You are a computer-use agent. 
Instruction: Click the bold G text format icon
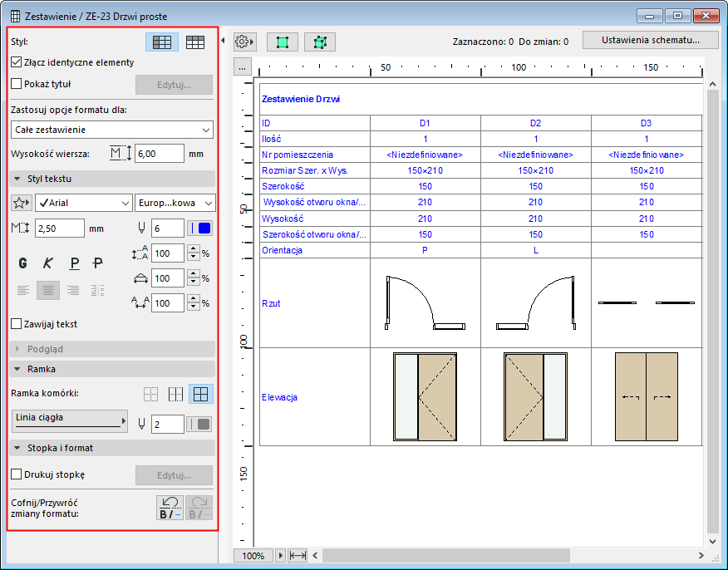tap(23, 263)
